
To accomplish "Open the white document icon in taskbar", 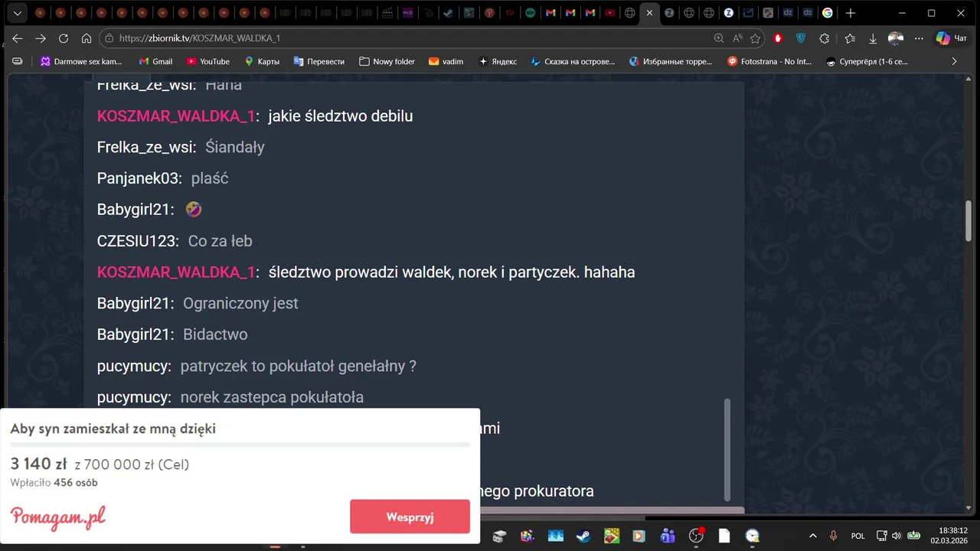I will point(724,536).
